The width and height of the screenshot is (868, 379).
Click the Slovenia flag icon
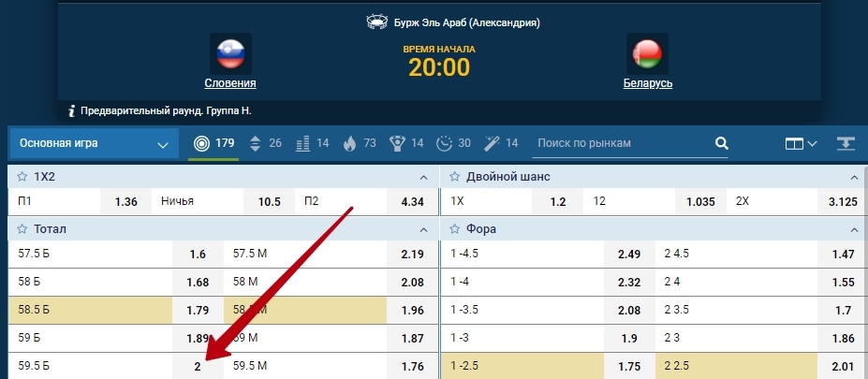coord(230,53)
